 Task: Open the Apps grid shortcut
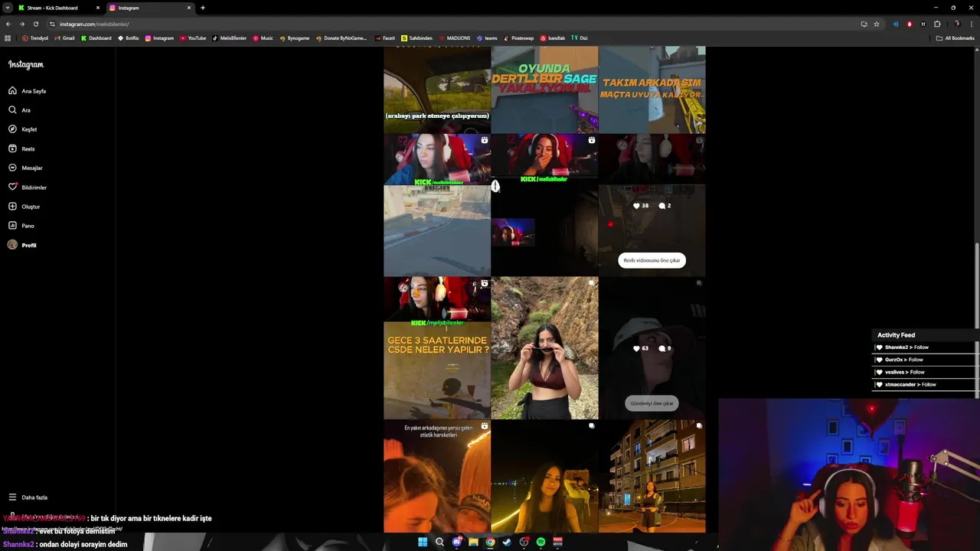pos(8,37)
